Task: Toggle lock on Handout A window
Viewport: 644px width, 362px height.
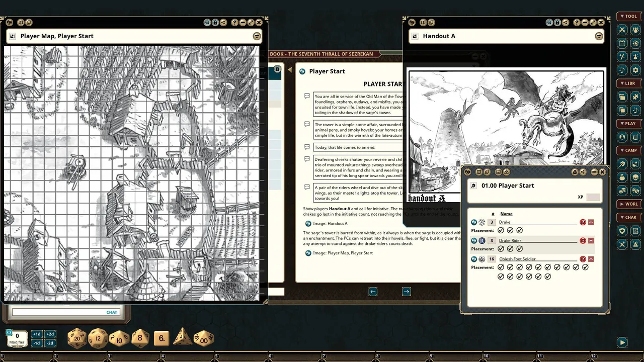Action: point(557,23)
